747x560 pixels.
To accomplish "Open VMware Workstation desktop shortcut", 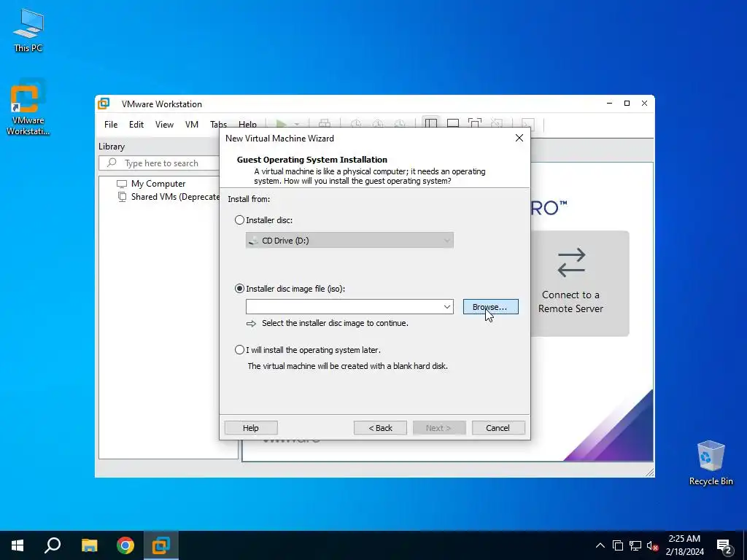I will [28, 107].
